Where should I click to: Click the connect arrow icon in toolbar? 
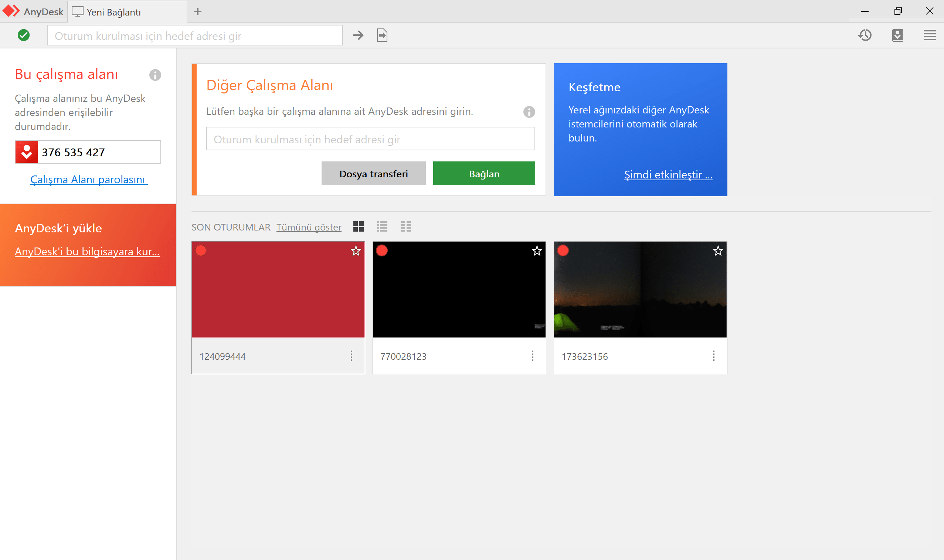358,35
